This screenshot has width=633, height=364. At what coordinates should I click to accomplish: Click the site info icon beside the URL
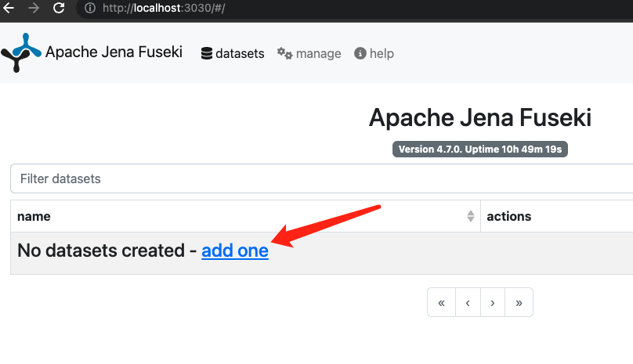point(90,9)
